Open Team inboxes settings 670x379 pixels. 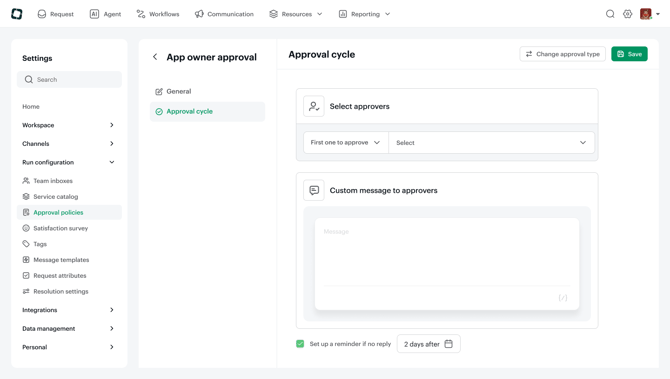(x=53, y=181)
